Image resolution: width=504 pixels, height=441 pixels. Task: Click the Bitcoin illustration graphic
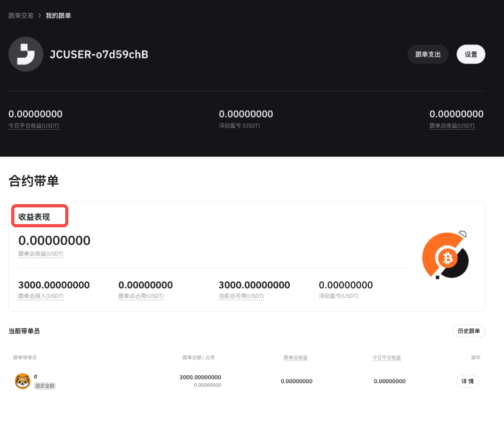tap(446, 256)
